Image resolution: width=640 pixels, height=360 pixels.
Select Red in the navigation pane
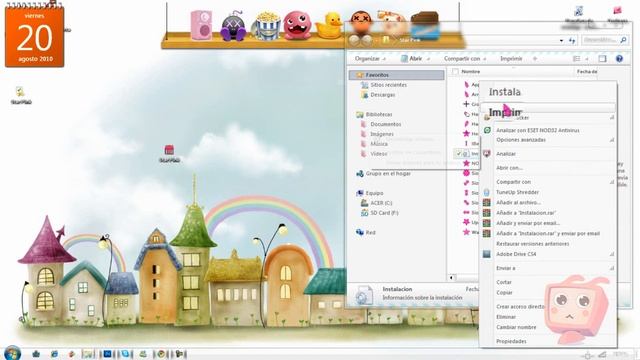point(370,232)
